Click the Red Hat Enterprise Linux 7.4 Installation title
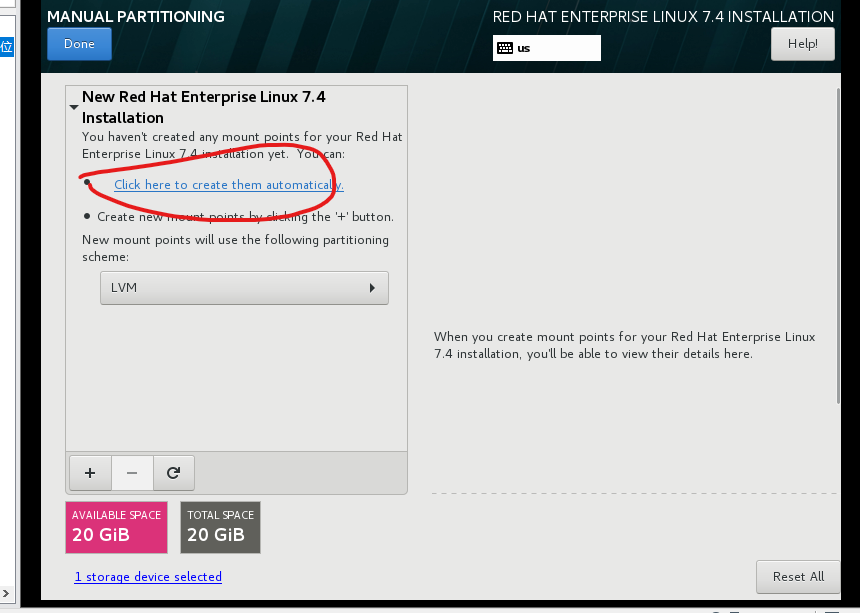The image size is (860, 613). click(663, 17)
